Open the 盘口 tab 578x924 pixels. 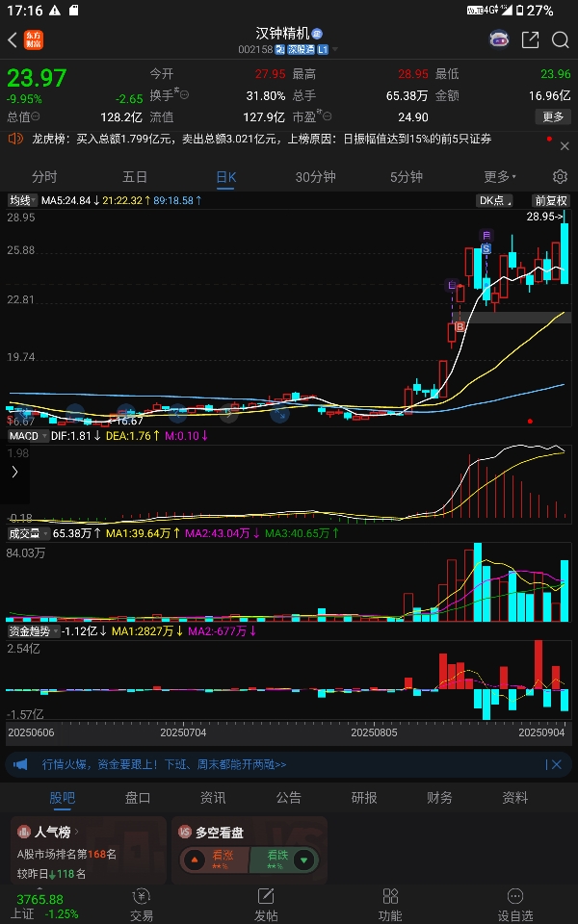[x=138, y=798]
